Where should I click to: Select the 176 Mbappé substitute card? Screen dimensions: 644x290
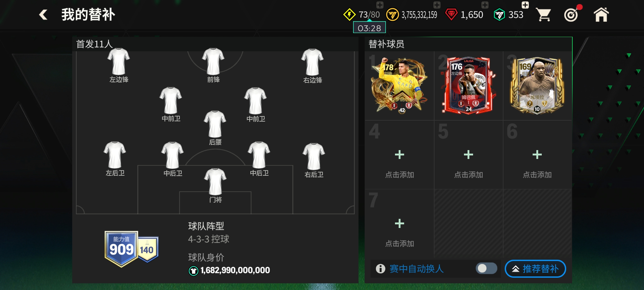point(468,85)
